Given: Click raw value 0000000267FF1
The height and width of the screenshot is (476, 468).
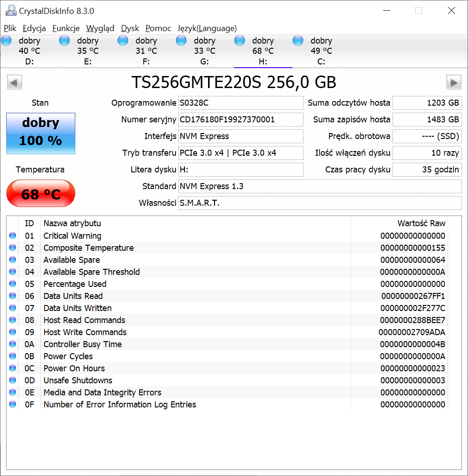Looking at the screenshot, I should pyautogui.click(x=413, y=296).
